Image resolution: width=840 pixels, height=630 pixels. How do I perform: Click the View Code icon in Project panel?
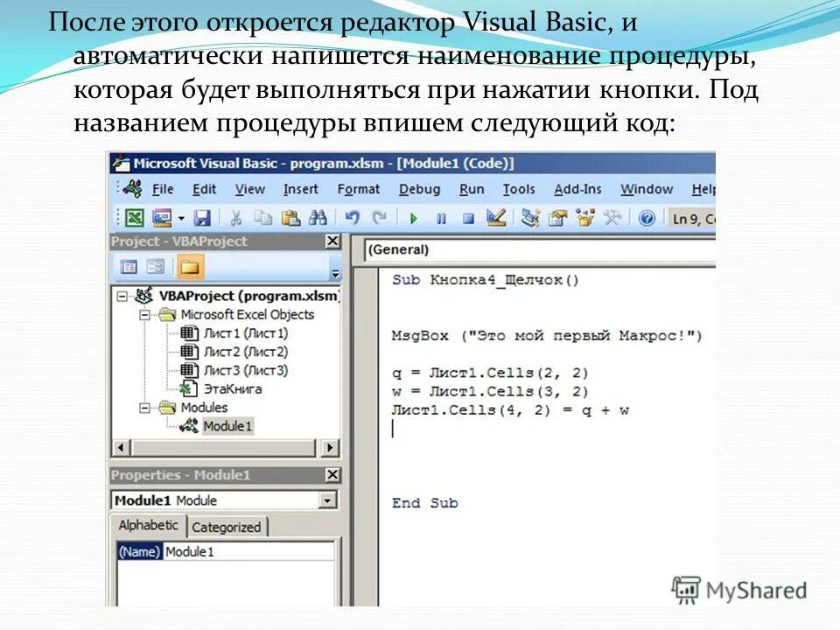pyautogui.click(x=129, y=267)
